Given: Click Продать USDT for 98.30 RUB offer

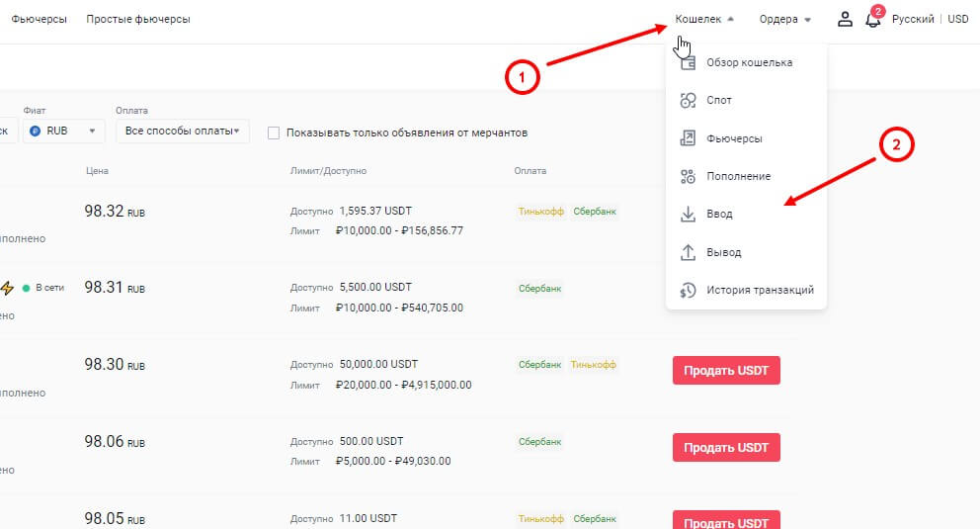Looking at the screenshot, I should pyautogui.click(x=726, y=371).
